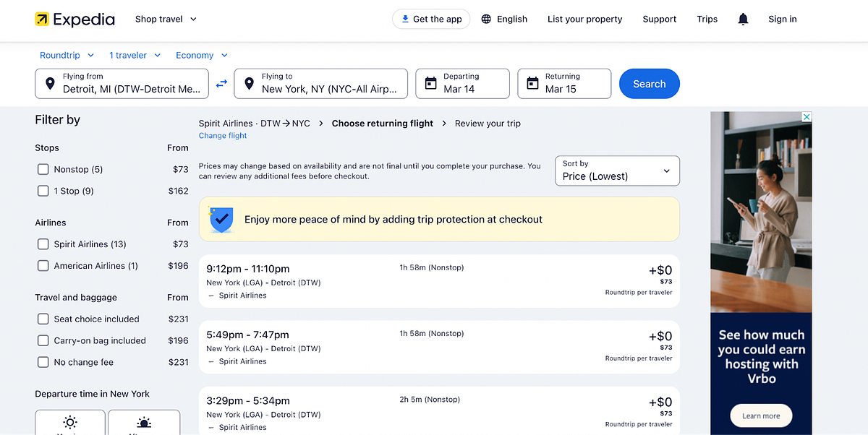Screen dimensions: 868x435
Task: Click Sign in
Action: click(783, 20)
